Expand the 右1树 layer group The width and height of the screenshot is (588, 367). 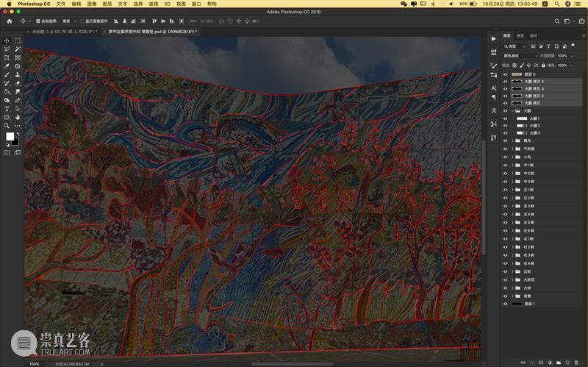(512, 239)
